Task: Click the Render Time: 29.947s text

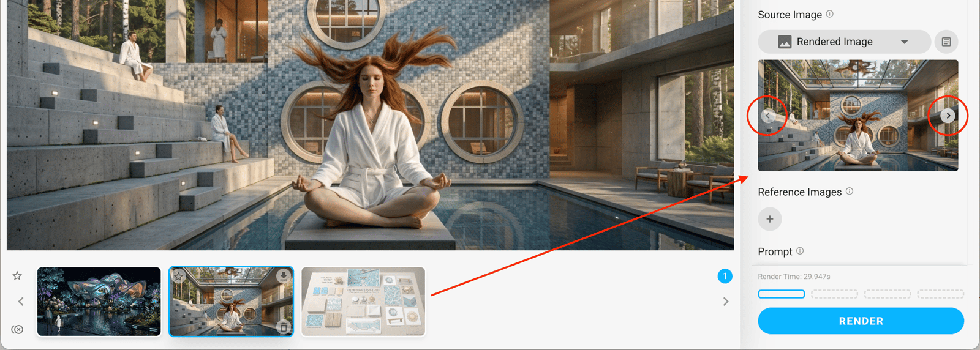Action: pyautogui.click(x=794, y=277)
